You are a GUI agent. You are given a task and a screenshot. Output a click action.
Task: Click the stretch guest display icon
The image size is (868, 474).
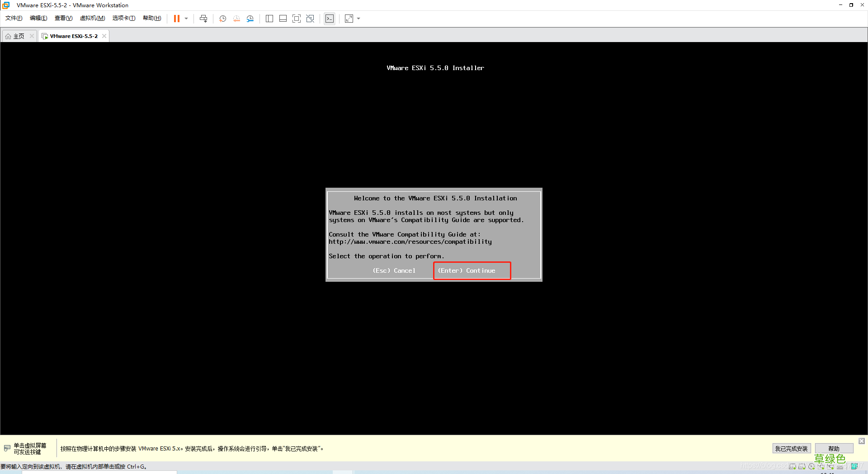pyautogui.click(x=349, y=19)
